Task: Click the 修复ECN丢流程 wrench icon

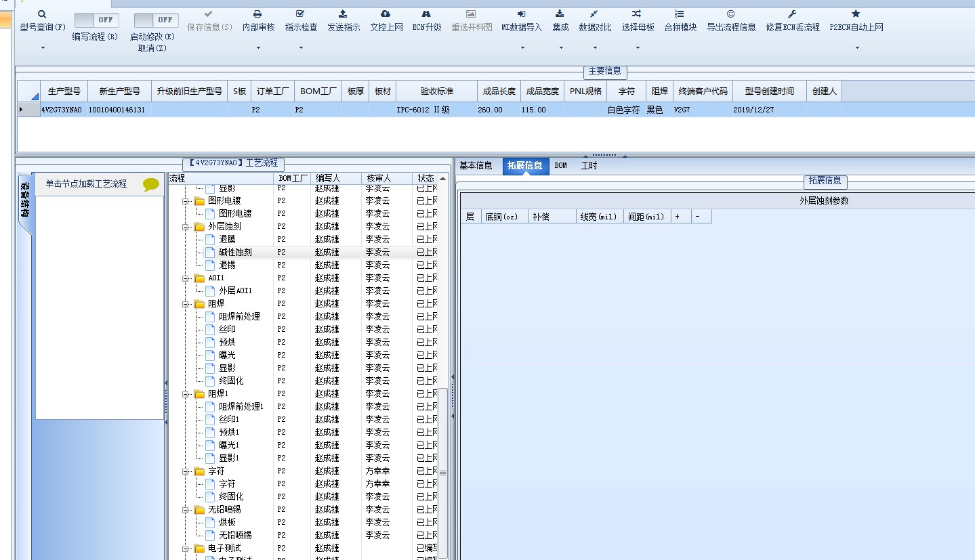Action: 792,14
